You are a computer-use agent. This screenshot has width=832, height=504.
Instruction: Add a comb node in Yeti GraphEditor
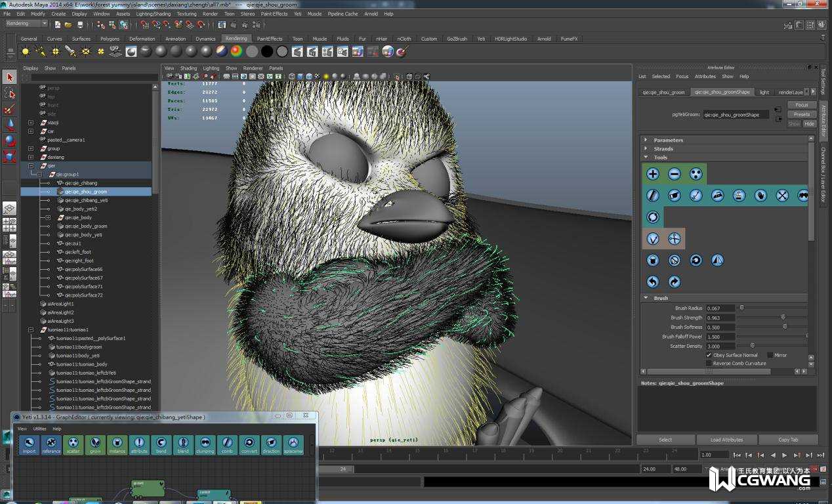tap(227, 445)
